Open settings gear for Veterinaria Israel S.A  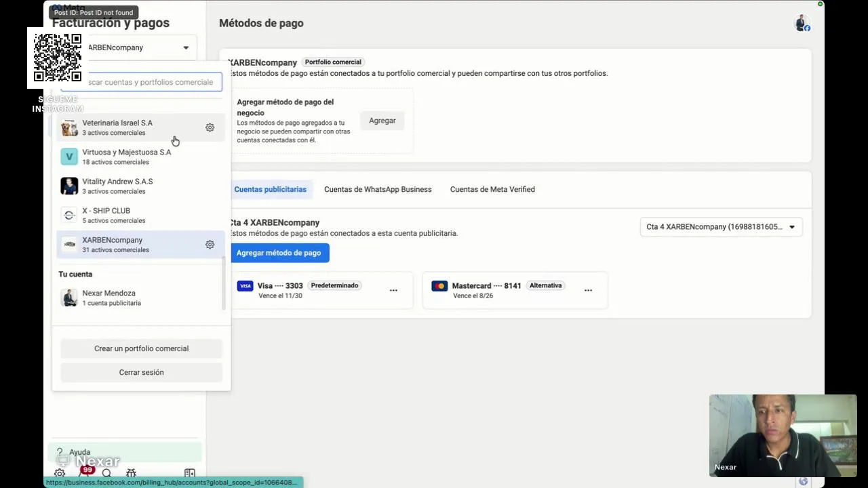(210, 127)
